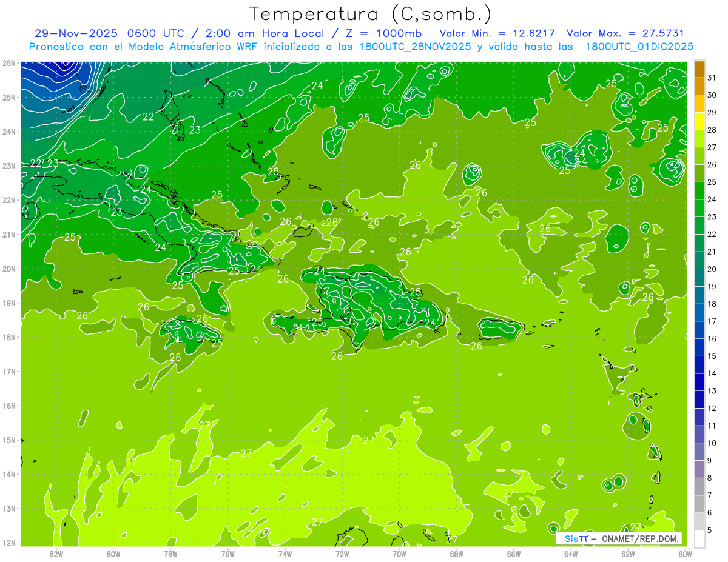Click the '18N' latitude axis label
The image size is (728, 562).
(8, 337)
